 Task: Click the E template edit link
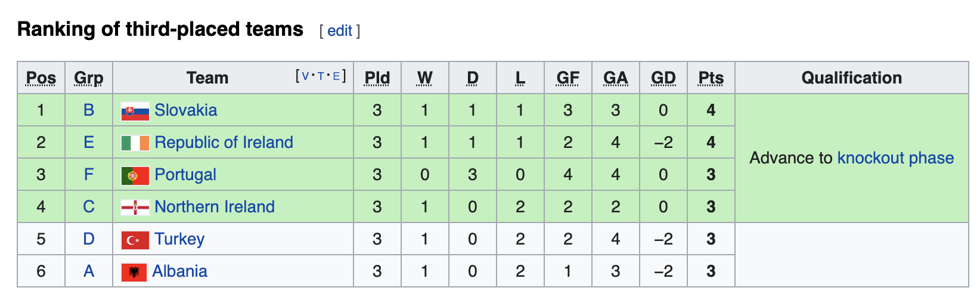pos(336,76)
